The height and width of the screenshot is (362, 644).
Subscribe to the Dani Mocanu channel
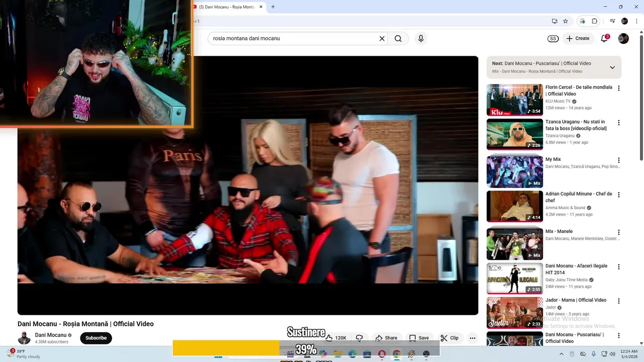pos(96,338)
